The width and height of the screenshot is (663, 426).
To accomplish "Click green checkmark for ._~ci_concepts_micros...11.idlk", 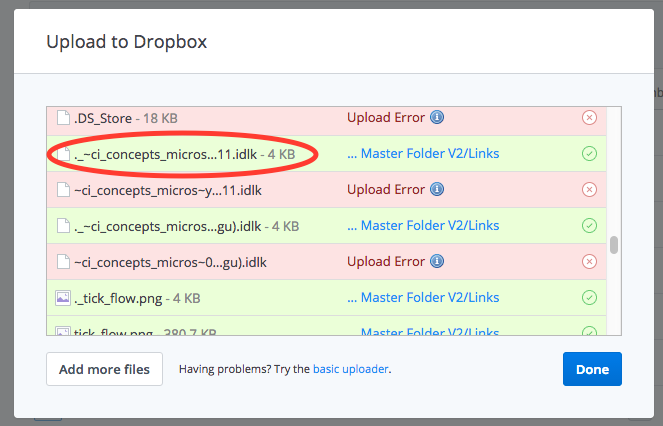I will coord(589,154).
